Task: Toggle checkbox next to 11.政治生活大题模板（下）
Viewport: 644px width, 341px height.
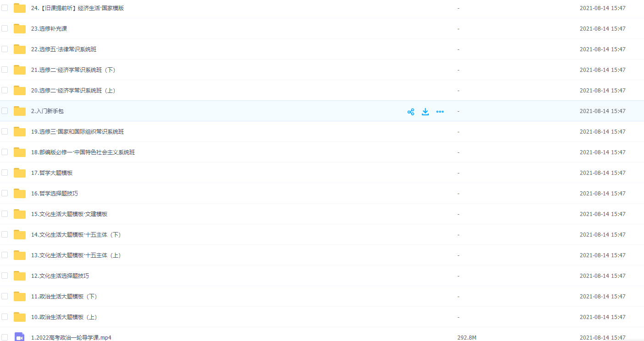Action: tap(5, 296)
